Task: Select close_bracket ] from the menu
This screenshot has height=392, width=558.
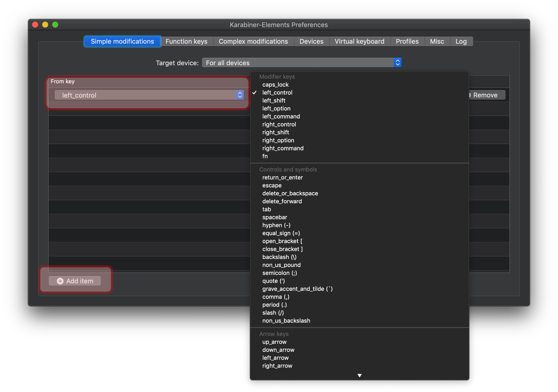Action: coord(359,249)
